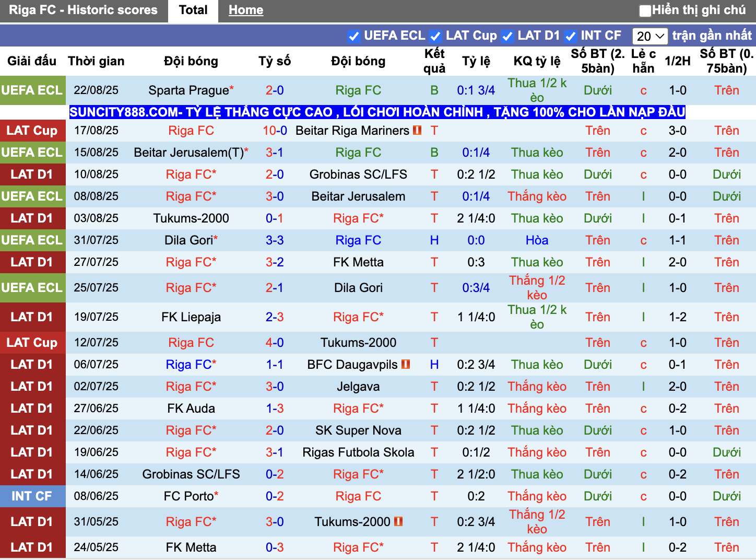The image size is (756, 560).
Task: Open Beitar Jerusalem(T) team link
Action: [188, 153]
